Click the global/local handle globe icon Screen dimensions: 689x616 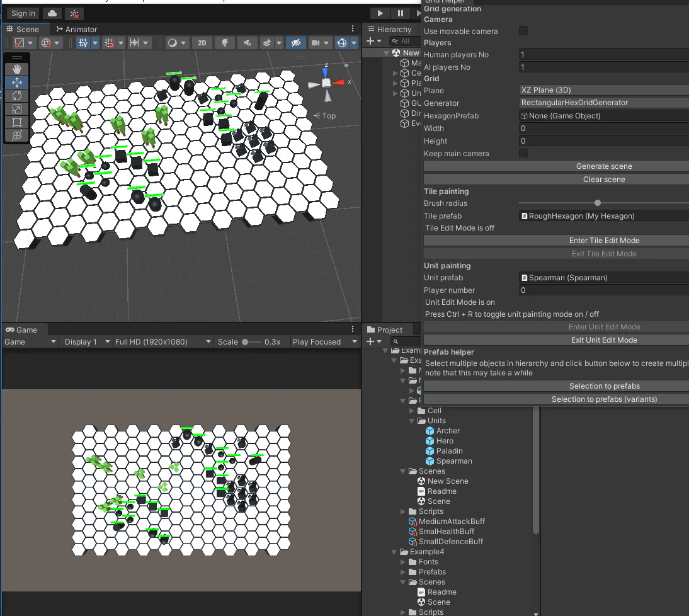coord(46,43)
